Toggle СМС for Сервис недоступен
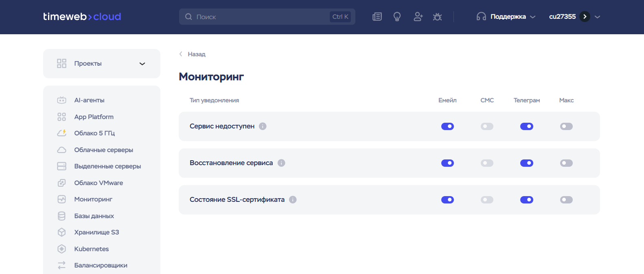The width and height of the screenshot is (644, 274). point(487,126)
